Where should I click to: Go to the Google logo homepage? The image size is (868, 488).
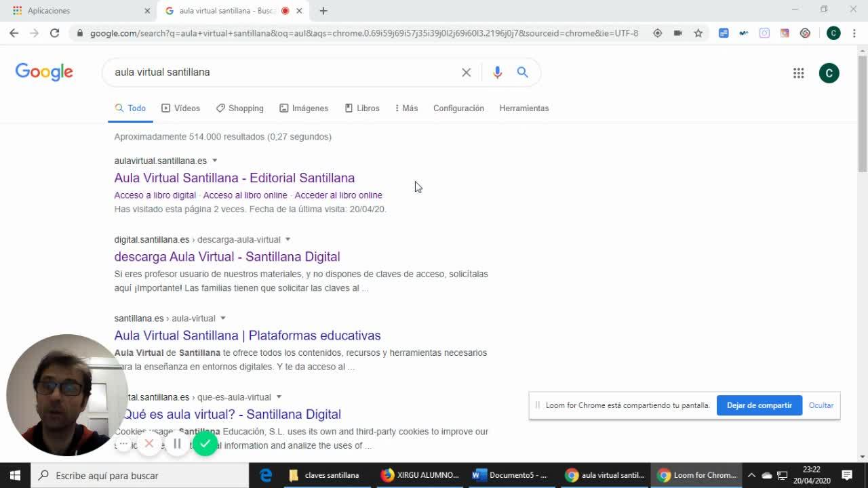click(44, 73)
